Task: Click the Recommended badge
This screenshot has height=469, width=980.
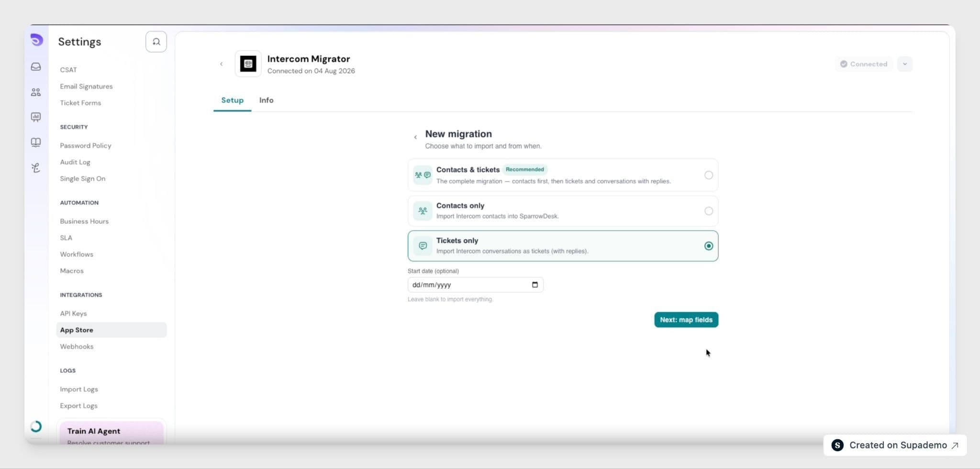Action: coord(525,169)
